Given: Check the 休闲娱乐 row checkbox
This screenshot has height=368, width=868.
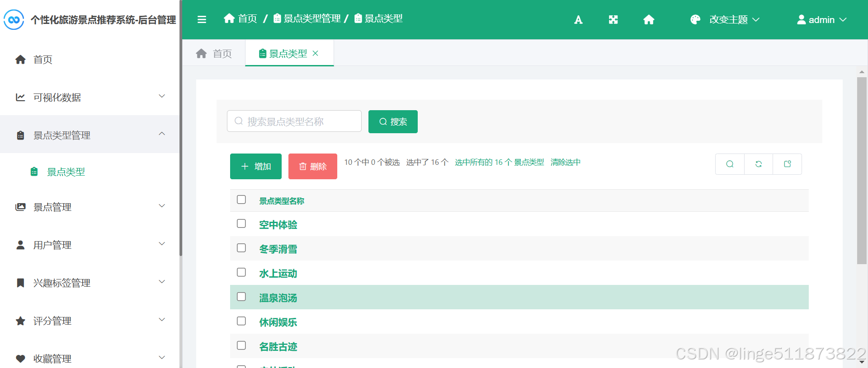Looking at the screenshot, I should [241, 321].
